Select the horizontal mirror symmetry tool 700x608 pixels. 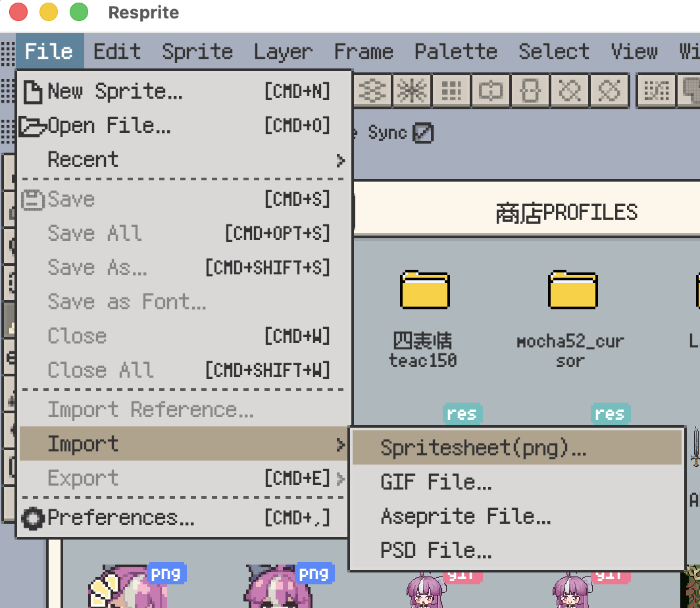pos(372,91)
